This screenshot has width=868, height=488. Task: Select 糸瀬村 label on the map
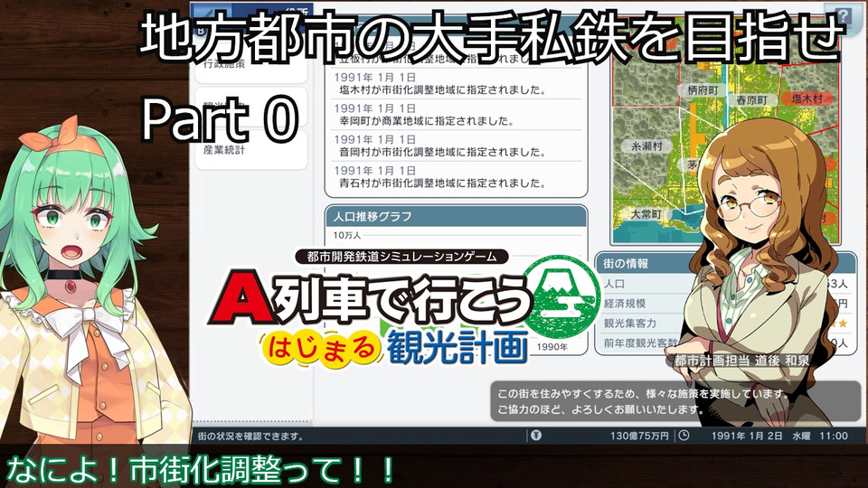coord(646,146)
